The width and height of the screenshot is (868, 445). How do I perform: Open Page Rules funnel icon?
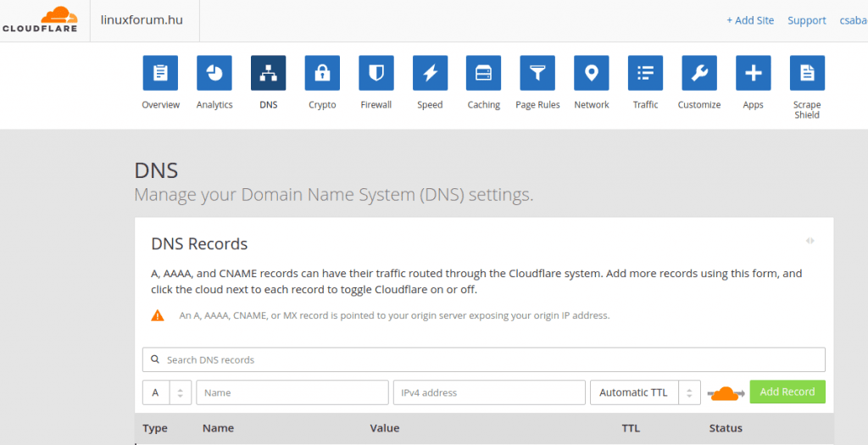(x=537, y=74)
